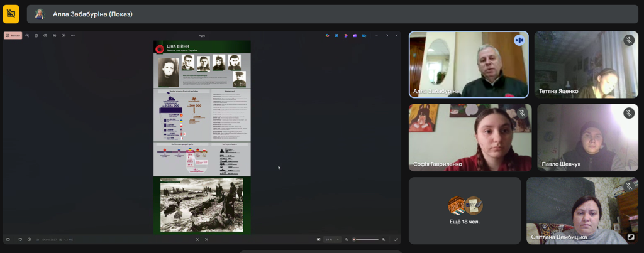Click the zoom slider in Photos viewer
The image size is (644, 253).
click(x=366, y=239)
